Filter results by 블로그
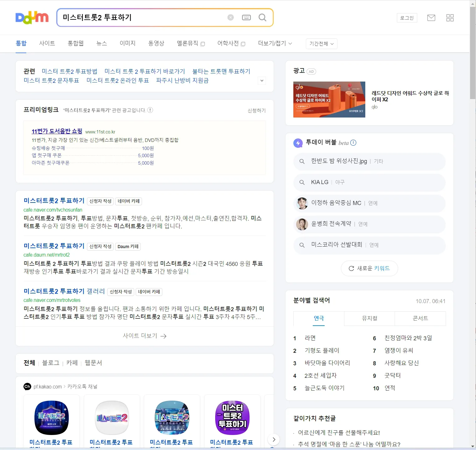 [x=51, y=363]
